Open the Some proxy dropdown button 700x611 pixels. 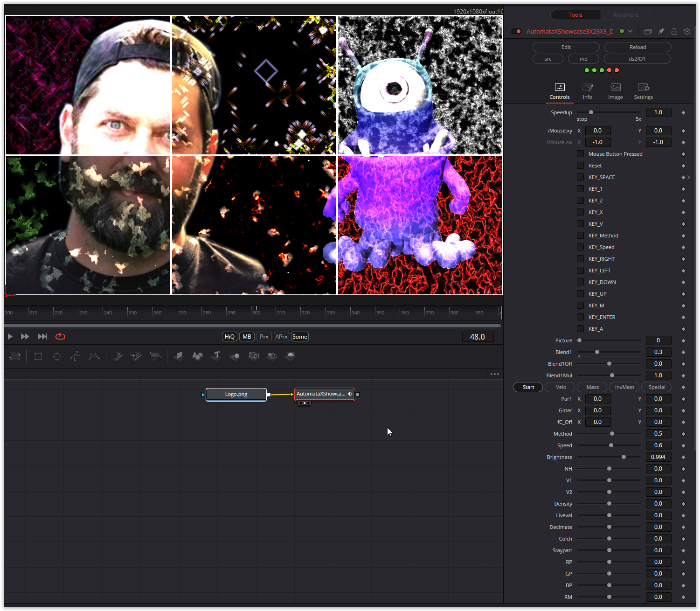299,336
